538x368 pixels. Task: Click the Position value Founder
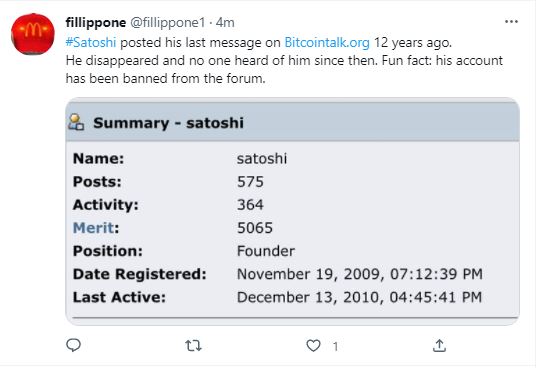[x=266, y=251]
